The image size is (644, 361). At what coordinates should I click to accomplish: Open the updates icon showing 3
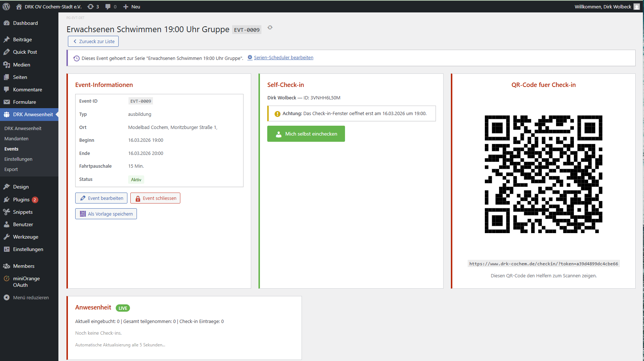click(91, 7)
